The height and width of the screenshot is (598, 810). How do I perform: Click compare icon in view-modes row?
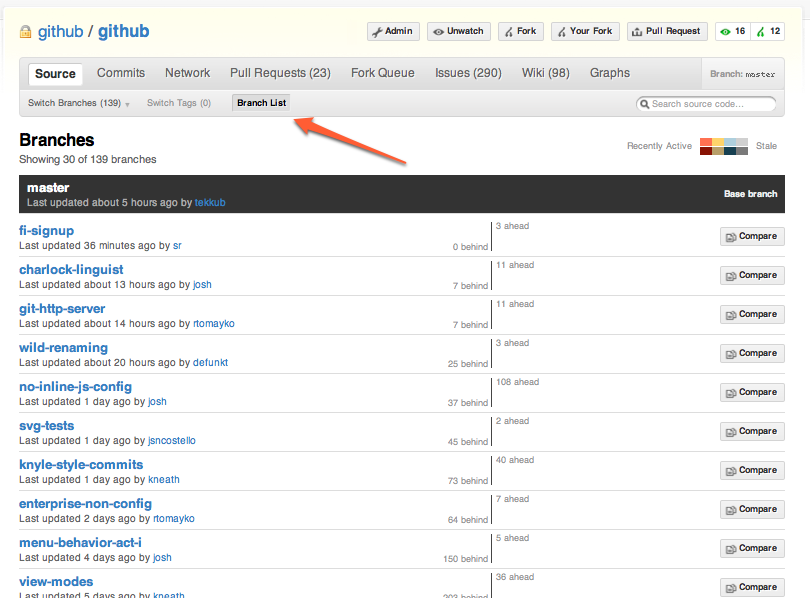731,588
